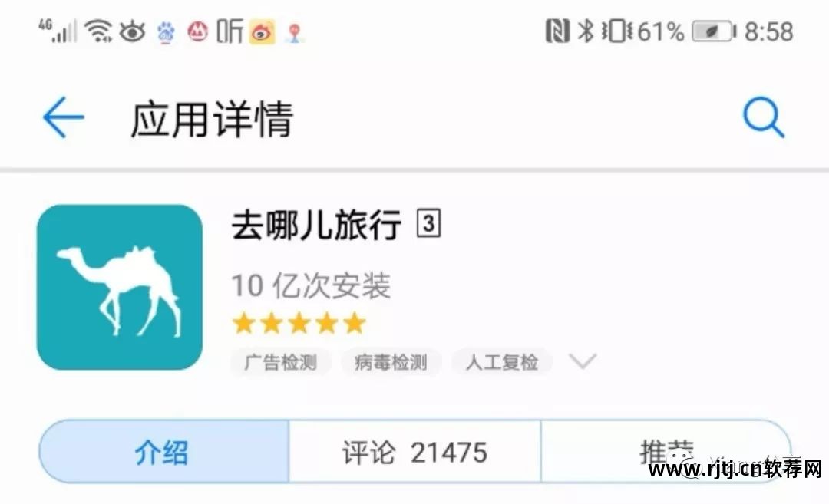Viewport: 829px width, 504px height.
Task: Tap the 听 notification icon
Action: 230,31
